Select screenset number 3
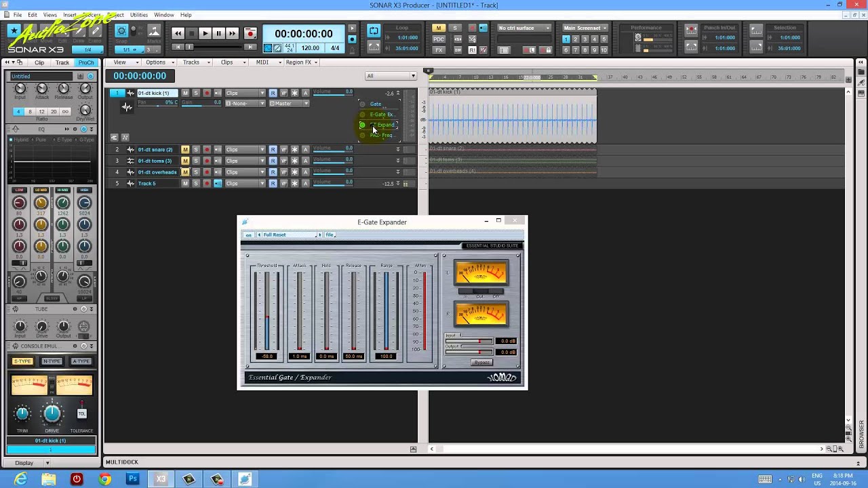868x488 pixels. 585,39
